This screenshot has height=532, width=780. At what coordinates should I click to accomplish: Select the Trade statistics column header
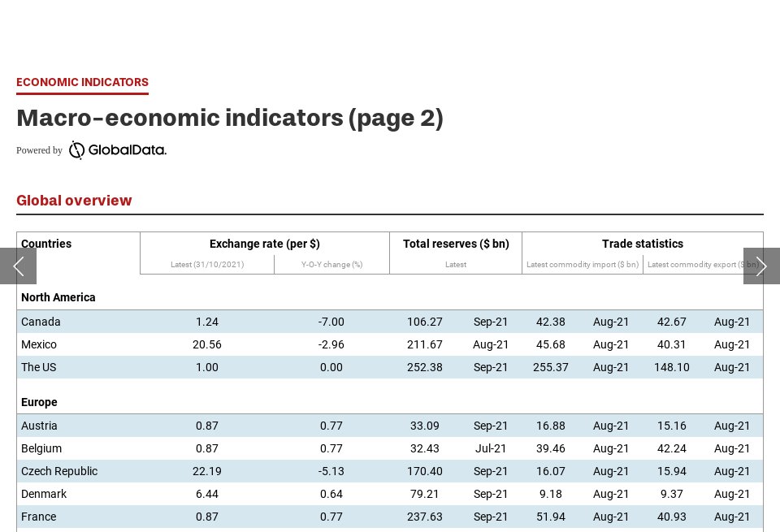642,244
